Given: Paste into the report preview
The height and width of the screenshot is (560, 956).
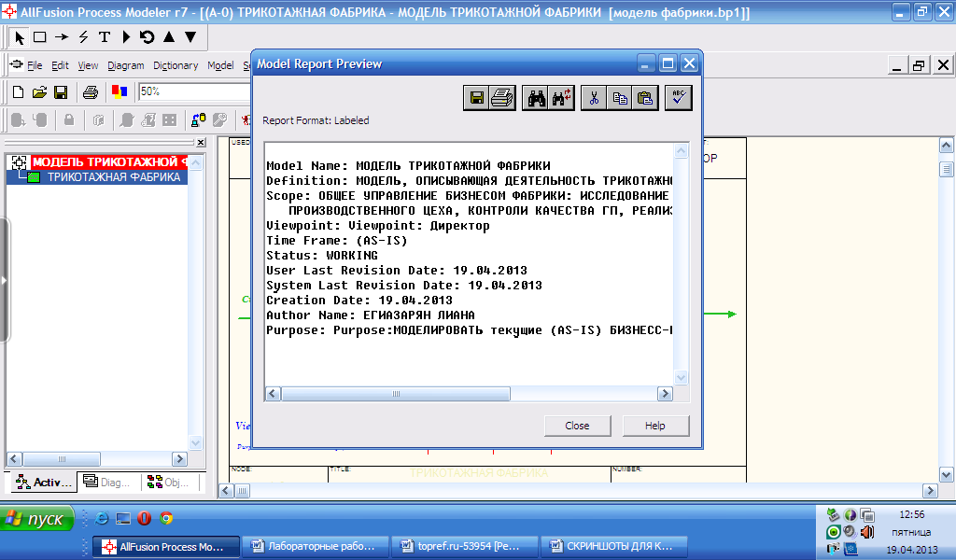Looking at the screenshot, I should (x=645, y=98).
